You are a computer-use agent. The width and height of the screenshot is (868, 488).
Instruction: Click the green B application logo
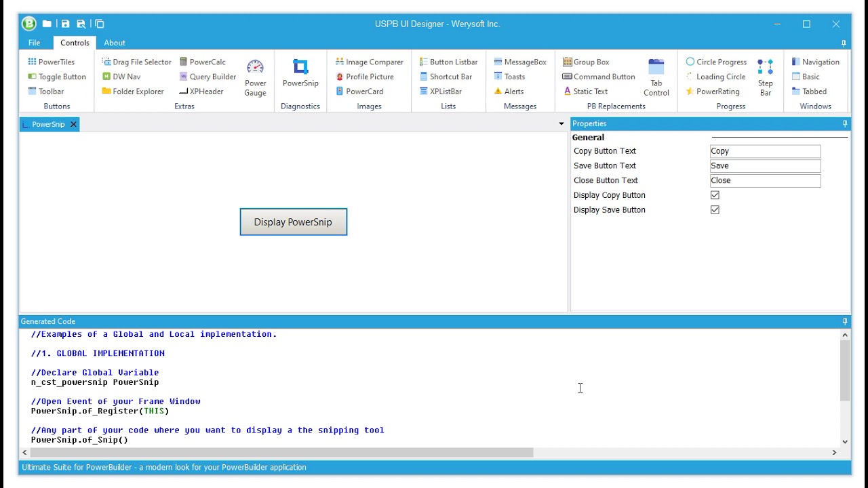[28, 24]
